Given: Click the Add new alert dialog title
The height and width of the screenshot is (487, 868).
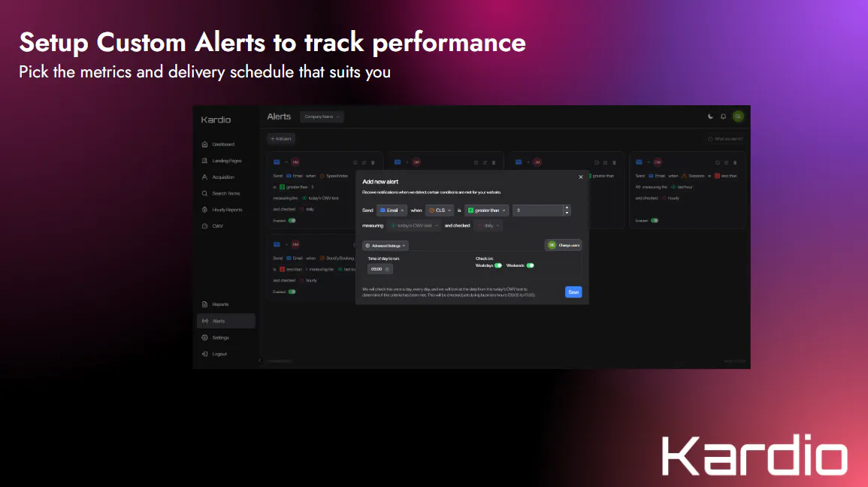Looking at the screenshot, I should [x=380, y=182].
